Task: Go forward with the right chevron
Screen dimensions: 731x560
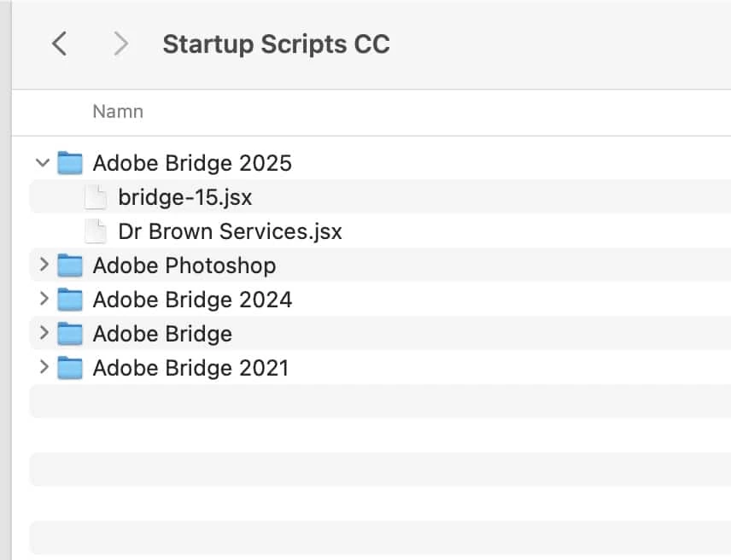Action: [121, 44]
